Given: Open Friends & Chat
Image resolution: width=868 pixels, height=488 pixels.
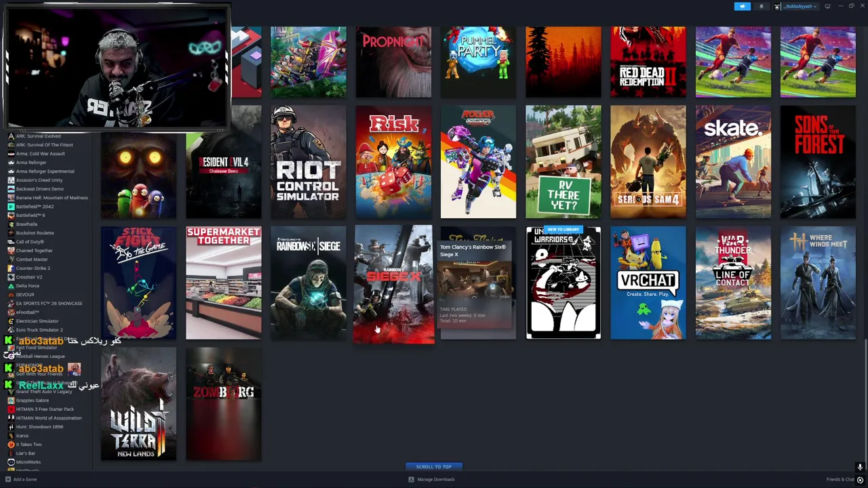Looking at the screenshot, I should 840,479.
